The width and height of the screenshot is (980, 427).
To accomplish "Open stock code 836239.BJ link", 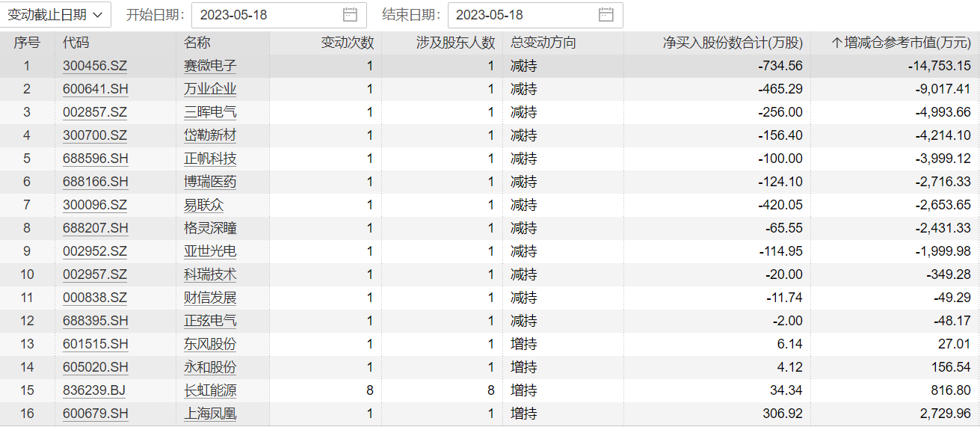I will tap(95, 390).
